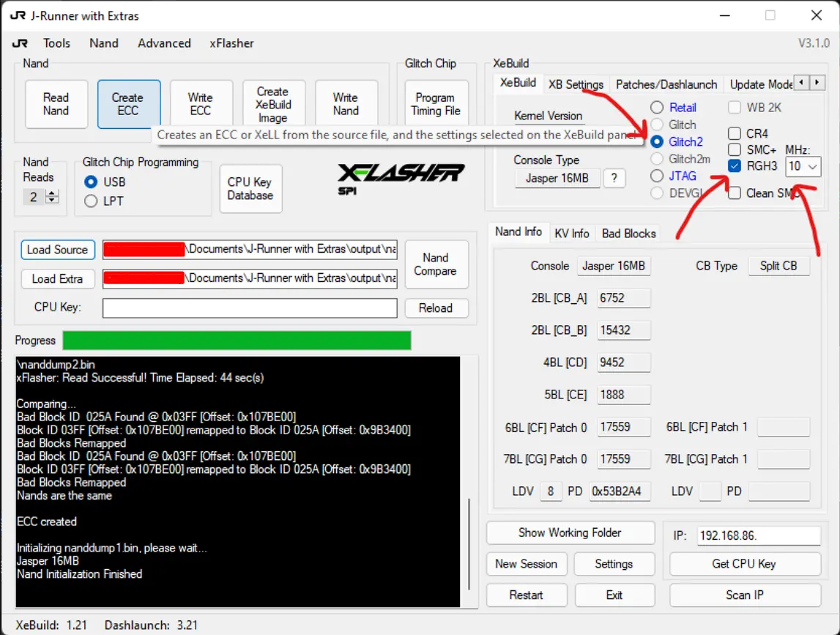840x635 pixels.
Task: Start a New Session
Action: point(527,564)
